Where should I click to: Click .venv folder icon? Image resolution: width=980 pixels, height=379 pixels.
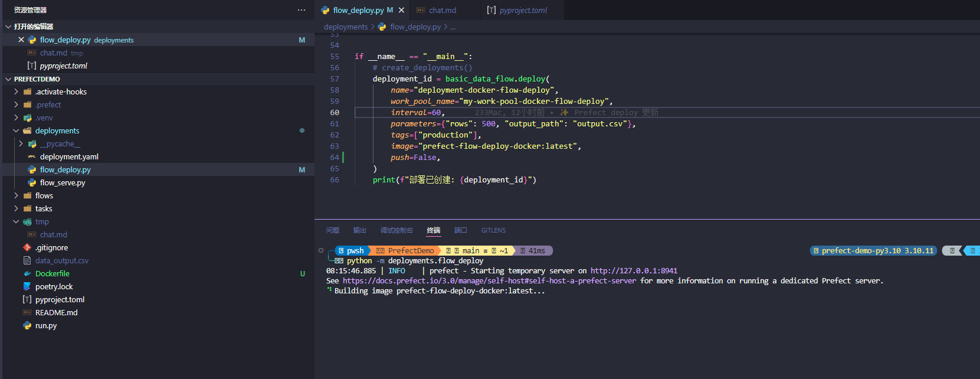[x=27, y=117]
